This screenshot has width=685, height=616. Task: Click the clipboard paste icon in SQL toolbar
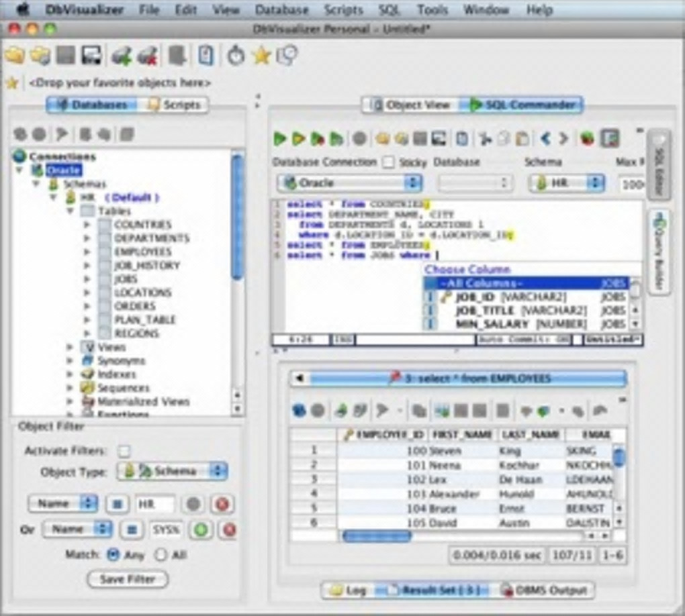point(522,139)
